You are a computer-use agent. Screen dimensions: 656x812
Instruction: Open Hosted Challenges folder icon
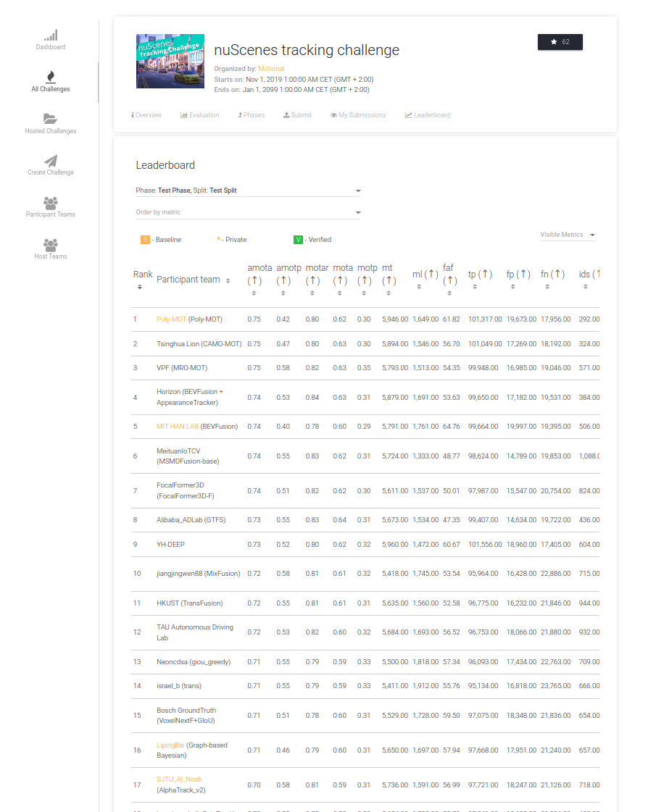pos(51,119)
